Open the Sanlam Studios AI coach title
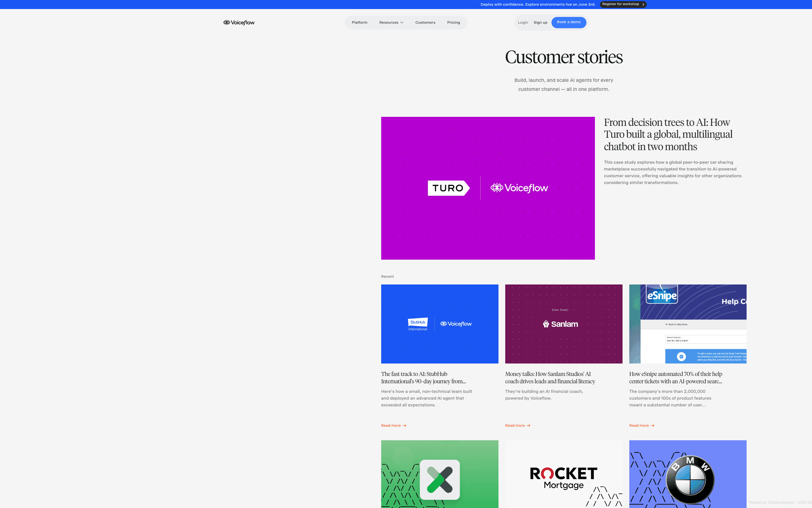 550,378
